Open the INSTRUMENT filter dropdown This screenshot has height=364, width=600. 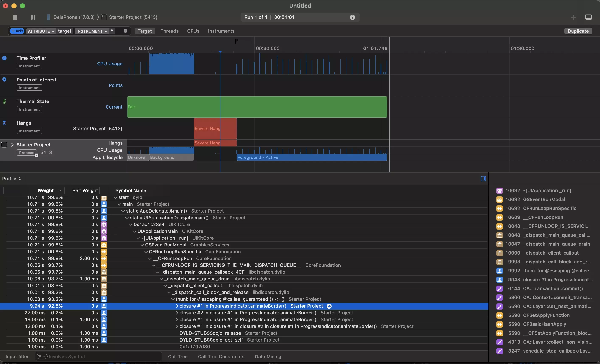click(92, 31)
